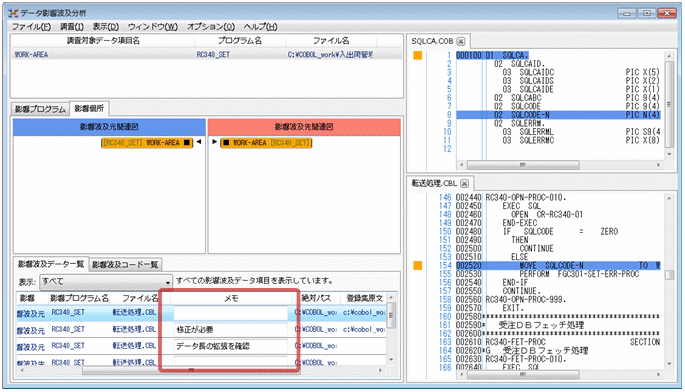Click the 影響波及元関連図 header
685x392 pixels.
tap(109, 127)
